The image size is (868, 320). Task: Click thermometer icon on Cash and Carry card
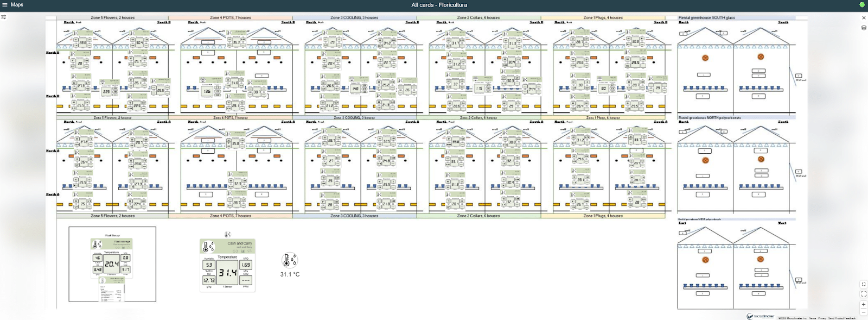[x=208, y=247]
